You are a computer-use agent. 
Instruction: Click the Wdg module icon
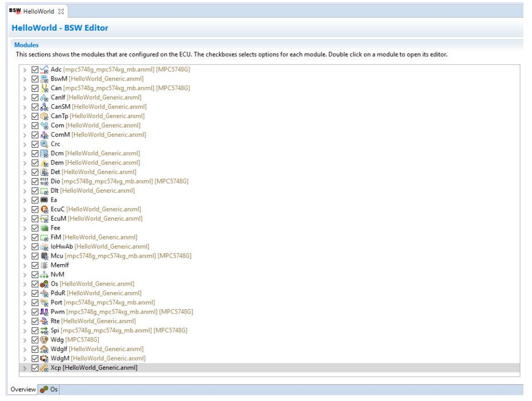(x=45, y=340)
